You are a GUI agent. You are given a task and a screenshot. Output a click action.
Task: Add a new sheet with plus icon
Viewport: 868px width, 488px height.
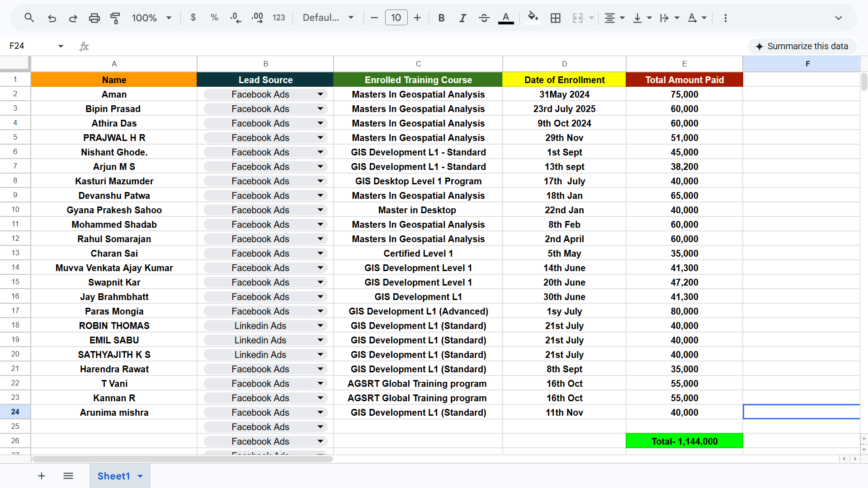coord(42,476)
